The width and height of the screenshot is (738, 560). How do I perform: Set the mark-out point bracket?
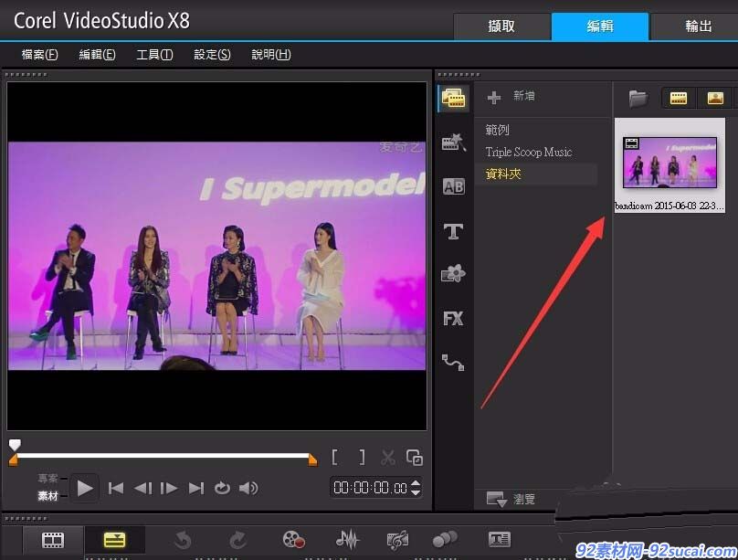(x=362, y=457)
